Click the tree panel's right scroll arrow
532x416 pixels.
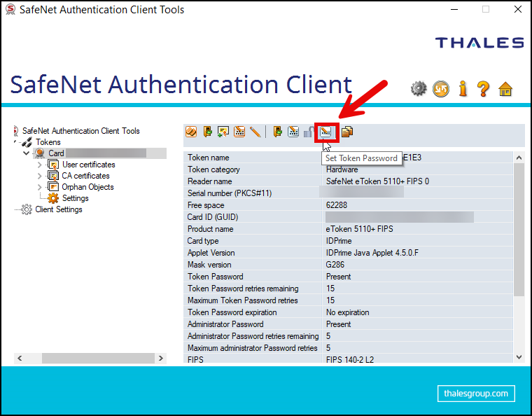[161, 358]
